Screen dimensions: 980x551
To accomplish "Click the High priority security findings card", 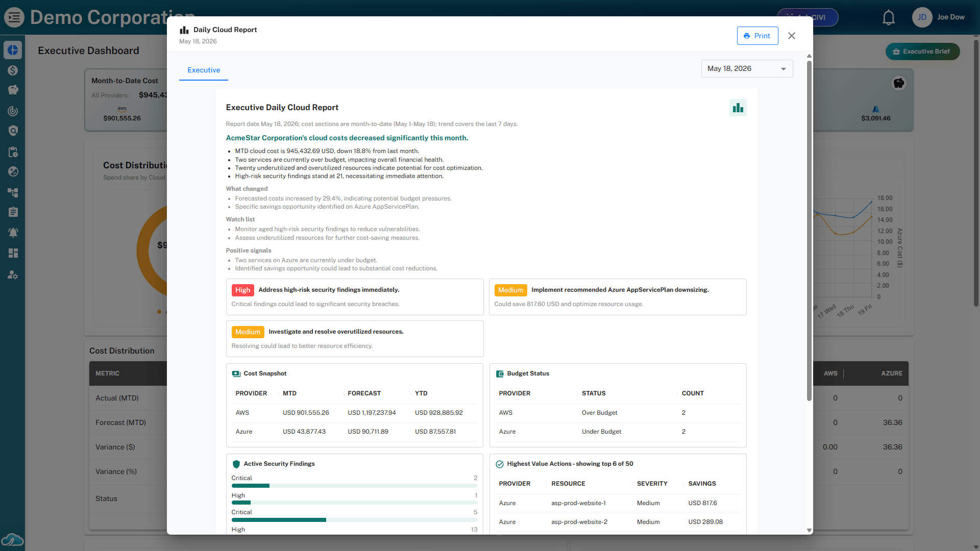I will 354,297.
